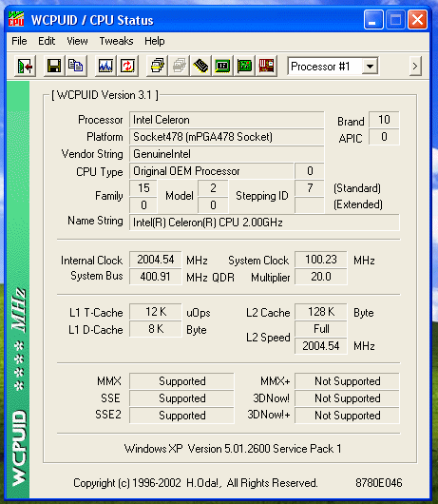Click the '[ WCPUID Version 3.1 ]' group label
Screen dimensions: 438x504
[105, 95]
